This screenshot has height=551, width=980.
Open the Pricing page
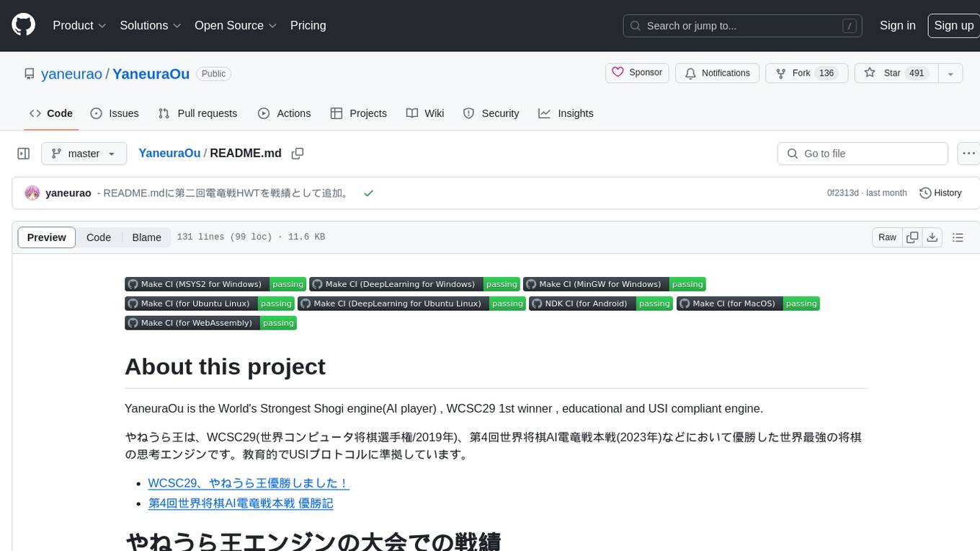(308, 25)
